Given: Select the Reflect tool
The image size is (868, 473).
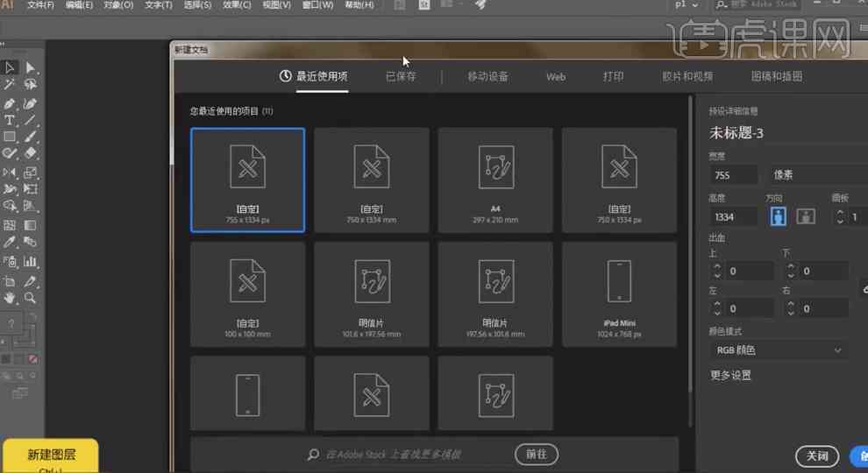Looking at the screenshot, I should point(10,173).
